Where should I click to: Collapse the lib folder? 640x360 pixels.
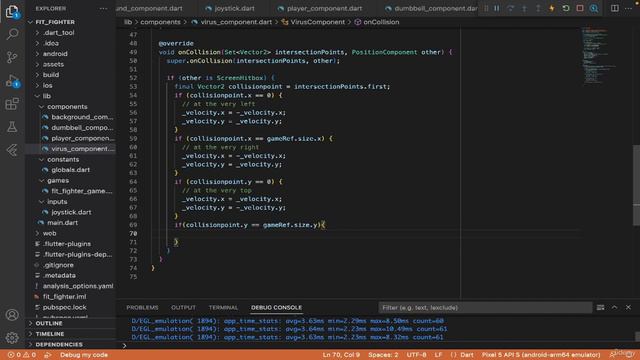coord(47,96)
